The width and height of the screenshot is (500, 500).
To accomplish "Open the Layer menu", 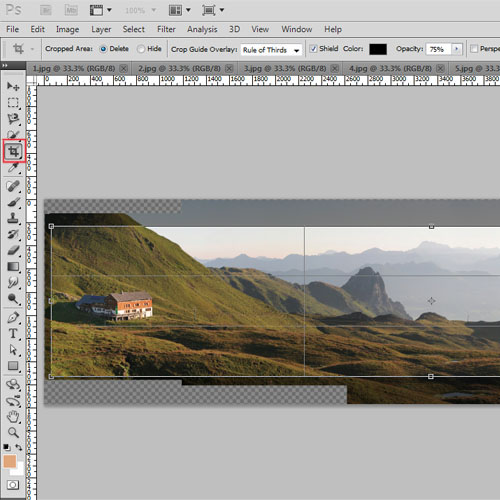I will (101, 29).
